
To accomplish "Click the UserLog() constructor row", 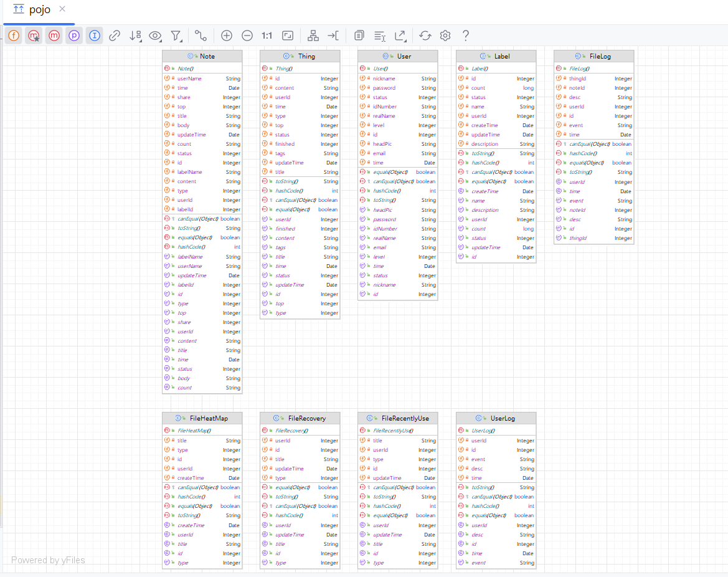I will click(x=496, y=431).
